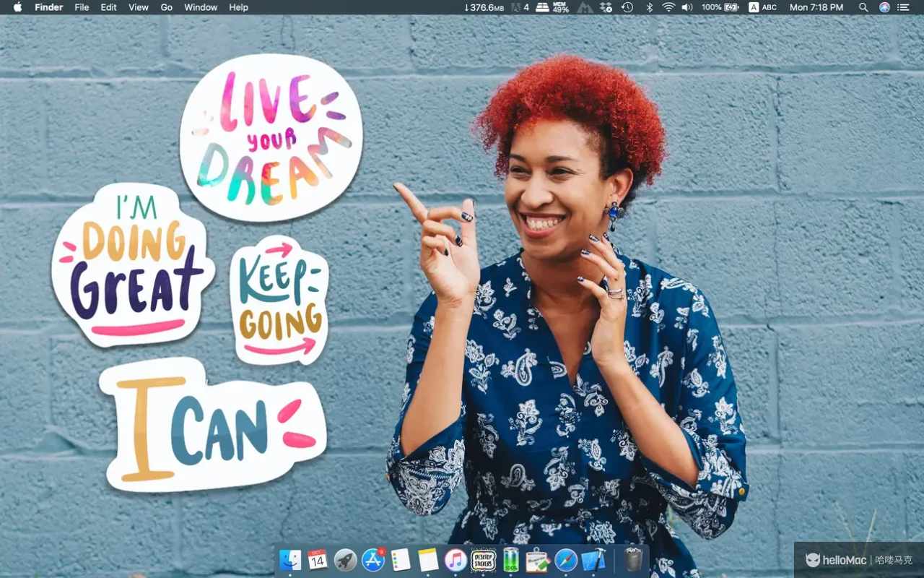The width and height of the screenshot is (924, 578).
Task: Click the Mon 7:18 PM clock
Action: coord(816,7)
